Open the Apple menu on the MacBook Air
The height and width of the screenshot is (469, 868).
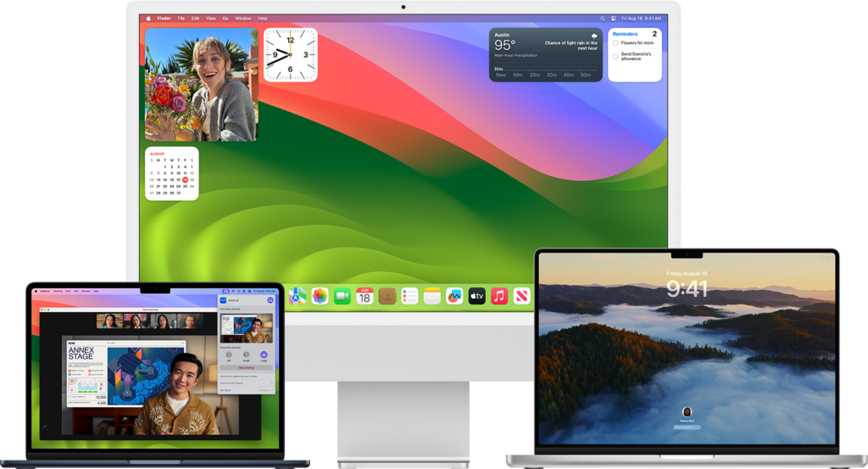coord(36,291)
